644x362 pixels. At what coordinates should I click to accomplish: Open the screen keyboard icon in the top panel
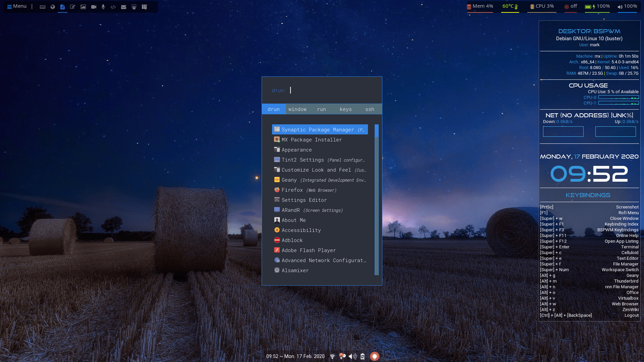click(x=42, y=7)
